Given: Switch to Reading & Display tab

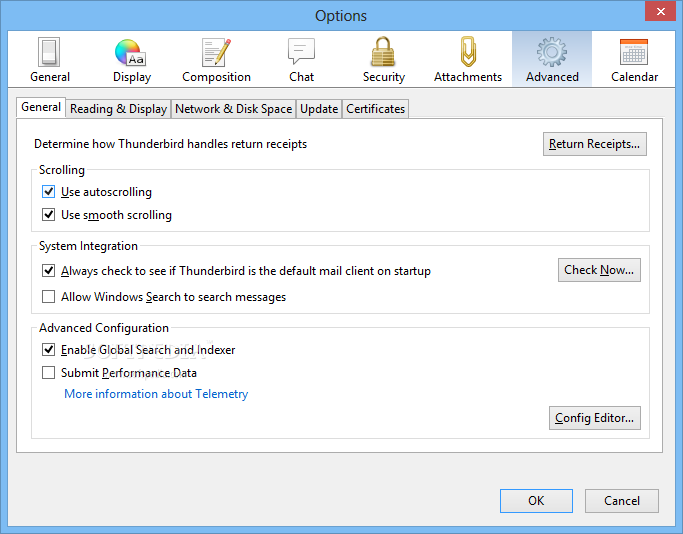Looking at the screenshot, I should point(118,109).
